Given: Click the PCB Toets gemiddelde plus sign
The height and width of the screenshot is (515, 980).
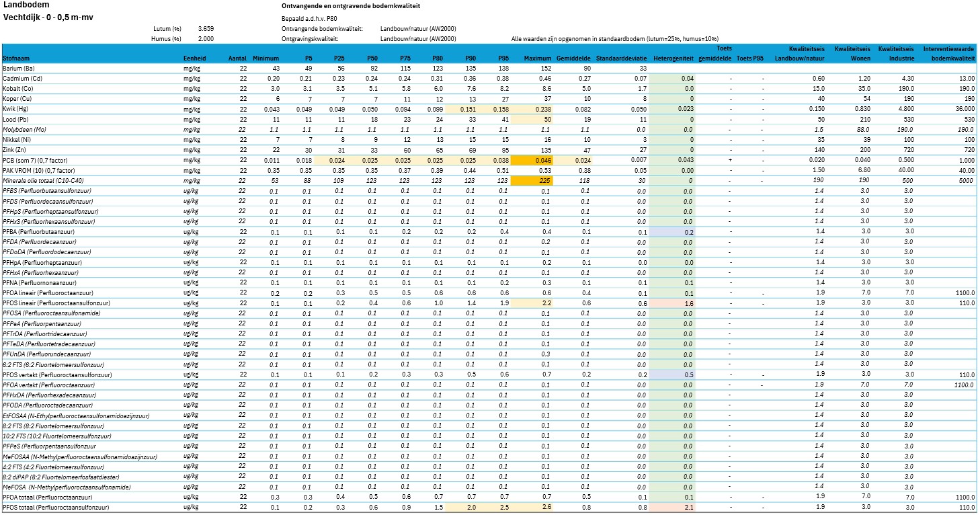Looking at the screenshot, I should tap(731, 160).
